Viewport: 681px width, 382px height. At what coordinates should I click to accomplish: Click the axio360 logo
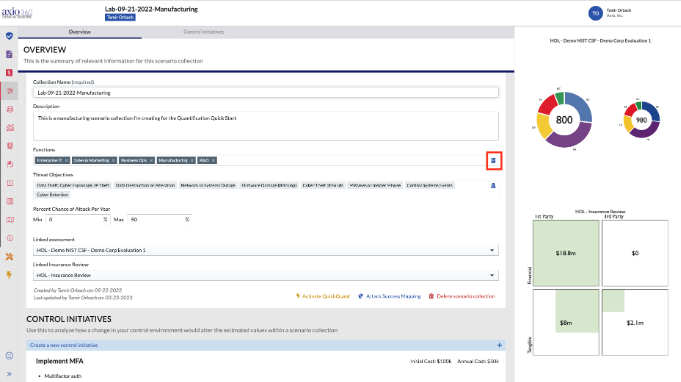[x=17, y=13]
